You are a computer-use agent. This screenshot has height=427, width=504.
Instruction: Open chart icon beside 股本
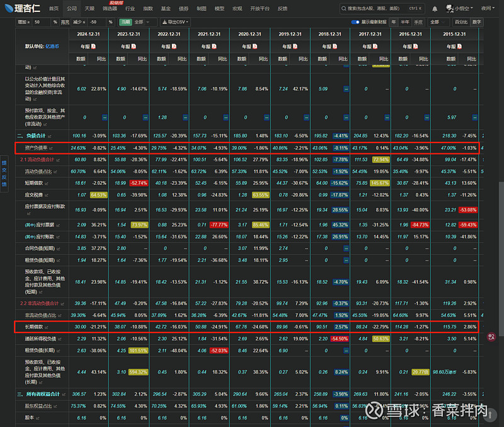[38, 418]
